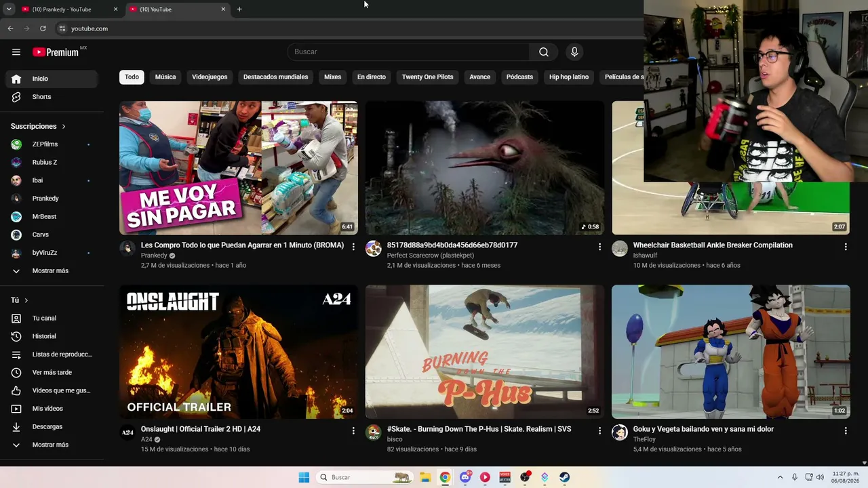Select the Mixes filter chip
Image resolution: width=868 pixels, height=488 pixels.
click(x=332, y=77)
